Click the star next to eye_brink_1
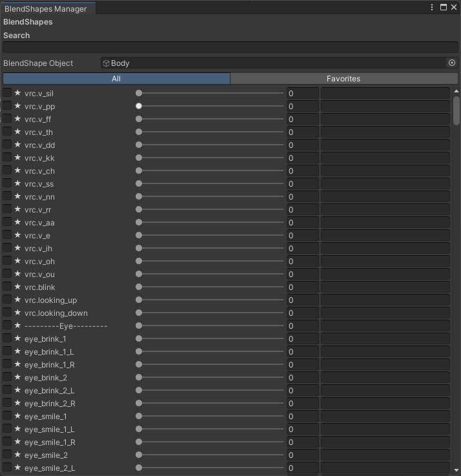The height and width of the screenshot is (476, 461). tap(17, 339)
